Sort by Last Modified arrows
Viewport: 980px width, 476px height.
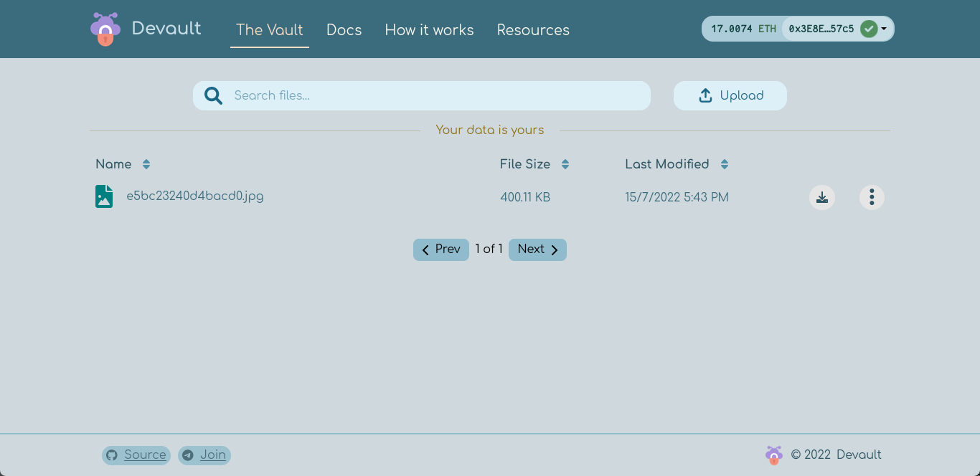725,164
